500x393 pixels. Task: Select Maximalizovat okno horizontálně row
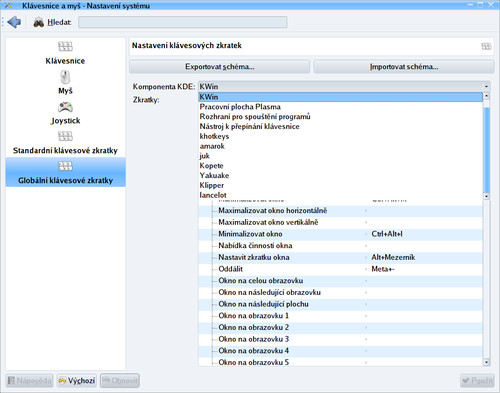340,211
